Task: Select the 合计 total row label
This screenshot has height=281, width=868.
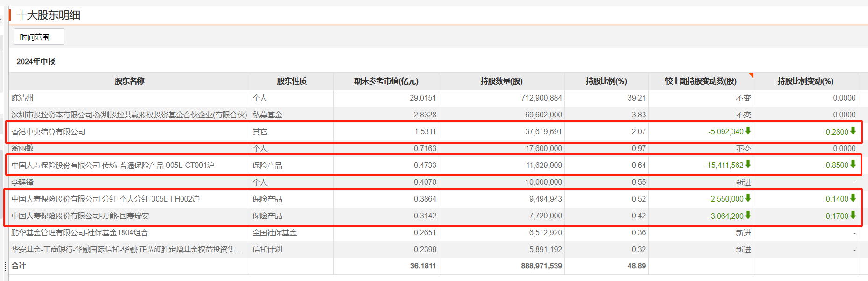Action: click(19, 266)
